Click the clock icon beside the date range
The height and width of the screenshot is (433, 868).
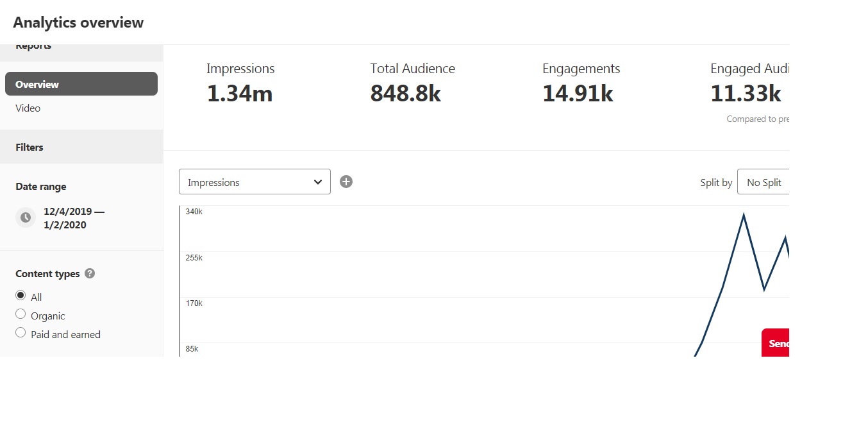click(26, 217)
